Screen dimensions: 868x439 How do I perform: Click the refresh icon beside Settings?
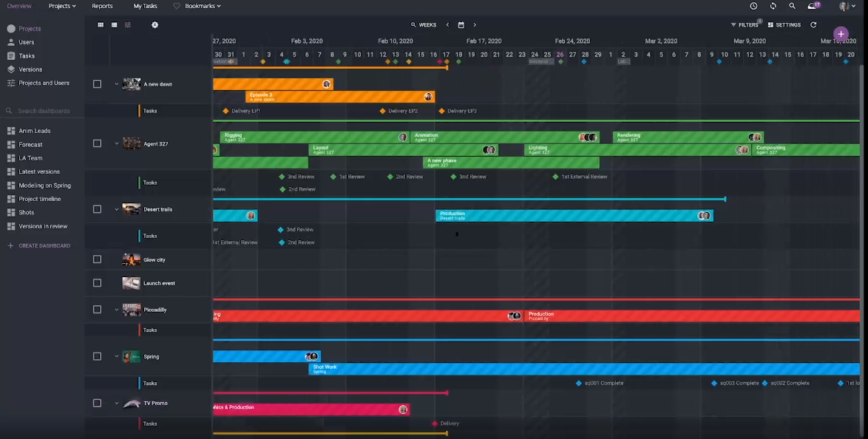pyautogui.click(x=813, y=25)
